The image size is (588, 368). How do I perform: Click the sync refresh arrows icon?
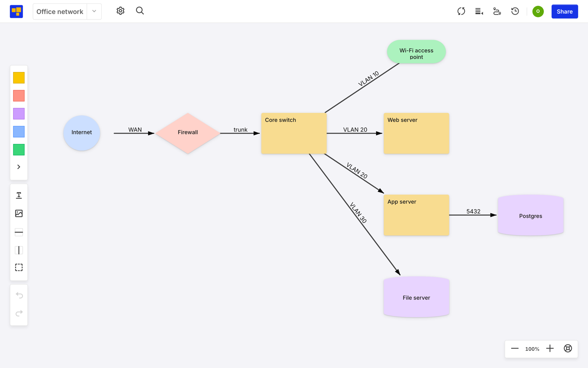pos(461,11)
